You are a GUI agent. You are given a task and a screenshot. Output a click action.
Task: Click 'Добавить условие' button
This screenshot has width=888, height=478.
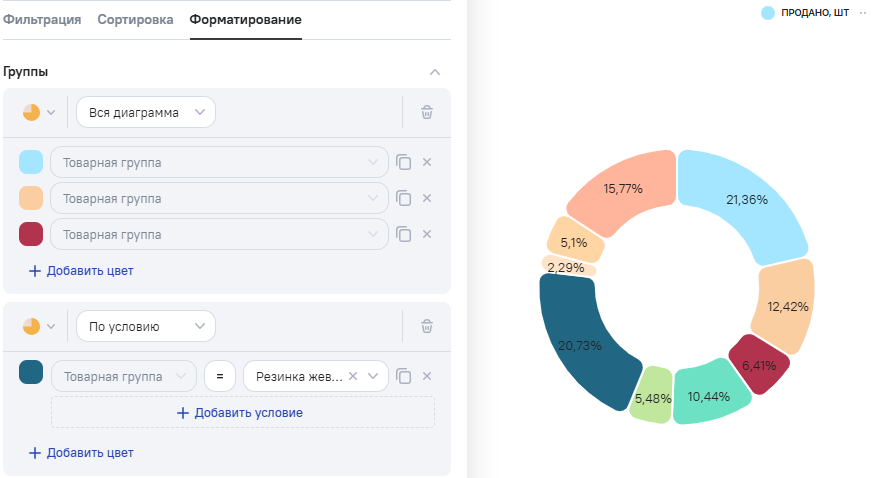[x=243, y=412]
